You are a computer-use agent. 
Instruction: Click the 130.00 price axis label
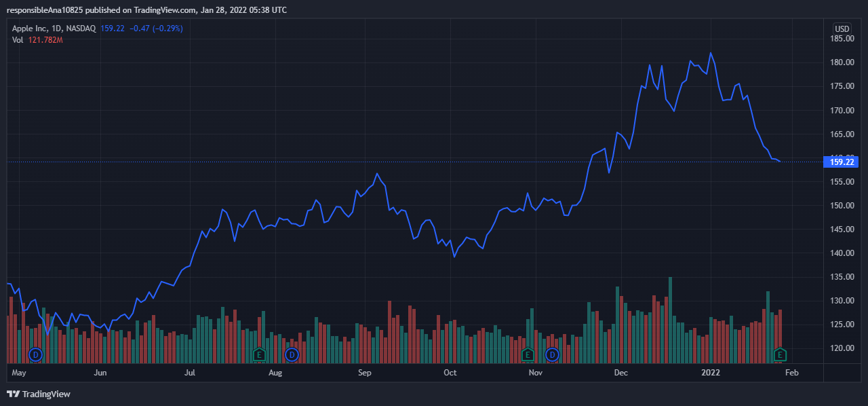pyautogui.click(x=842, y=301)
